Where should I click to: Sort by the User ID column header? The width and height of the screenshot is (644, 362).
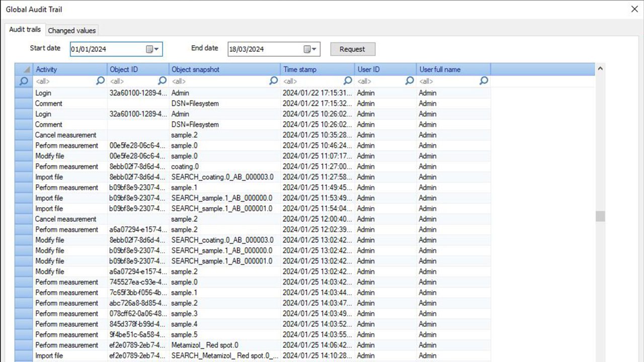click(386, 69)
